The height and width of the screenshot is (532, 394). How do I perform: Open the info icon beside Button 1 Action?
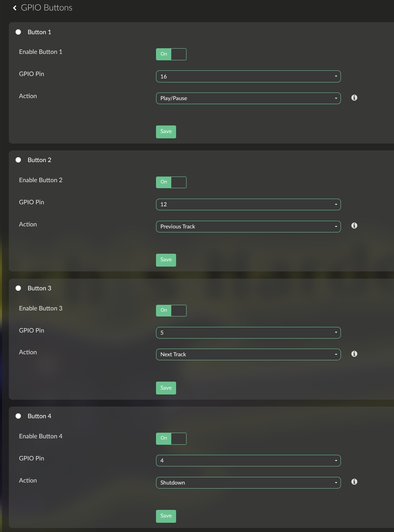354,98
